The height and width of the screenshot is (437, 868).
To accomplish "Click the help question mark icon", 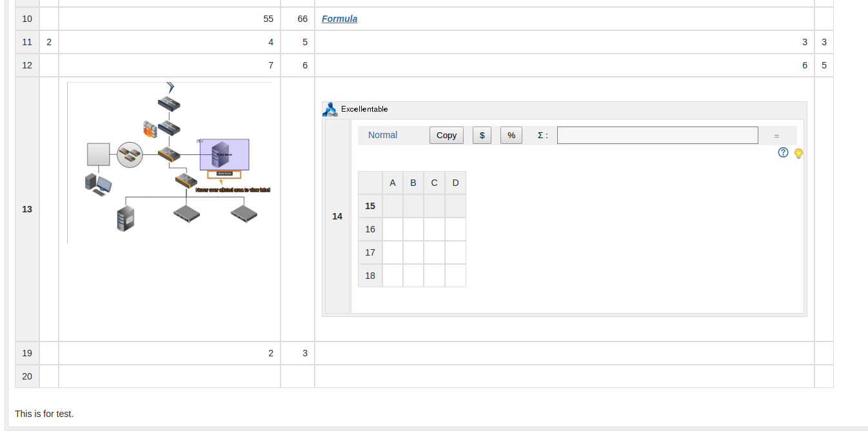I will click(x=783, y=152).
